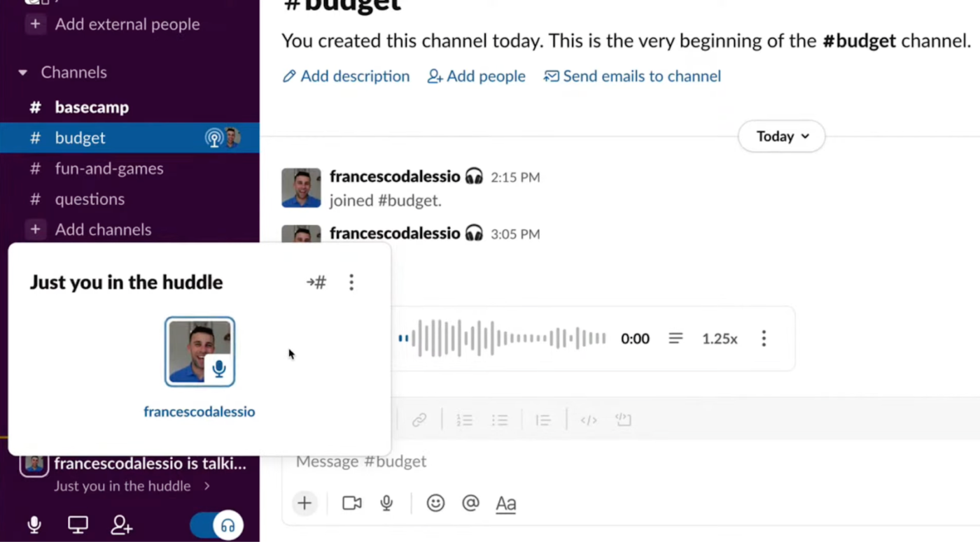
Task: Change 1.25x playback speed
Action: point(720,338)
